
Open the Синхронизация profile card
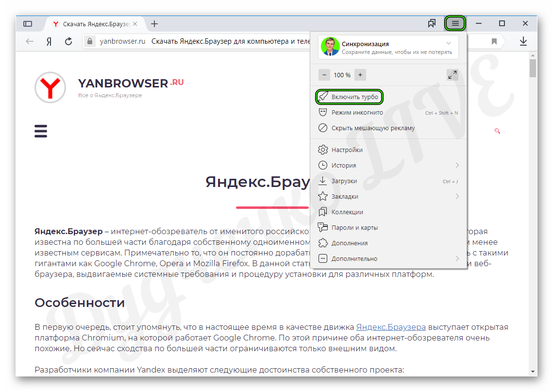(388, 47)
